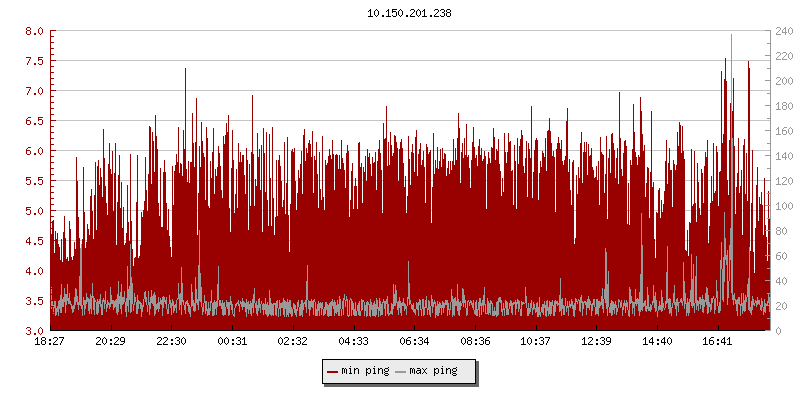Click the 240 right axis value
Viewport: 800px width, 400px height.
click(783, 31)
